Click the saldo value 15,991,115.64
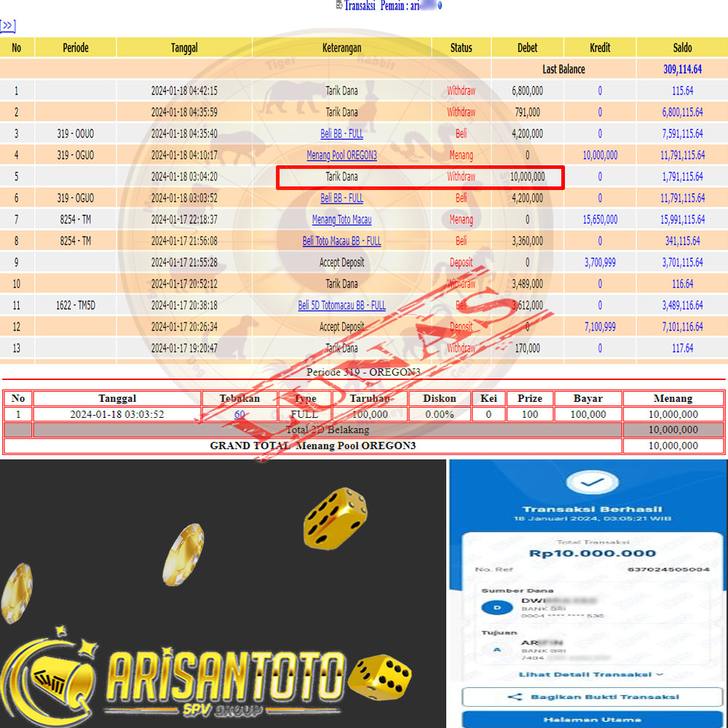The width and height of the screenshot is (728, 728). coord(683,219)
